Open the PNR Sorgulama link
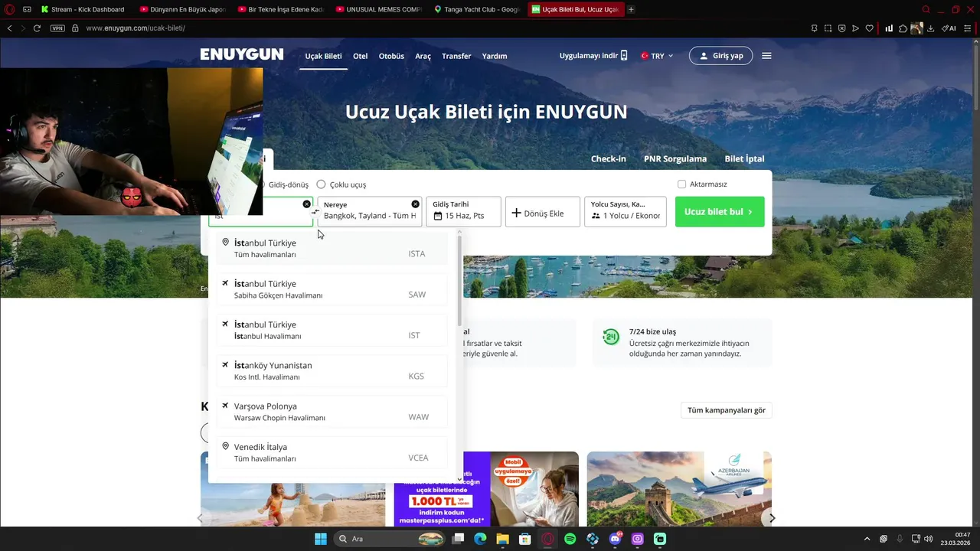Image resolution: width=980 pixels, height=551 pixels. pos(675,158)
